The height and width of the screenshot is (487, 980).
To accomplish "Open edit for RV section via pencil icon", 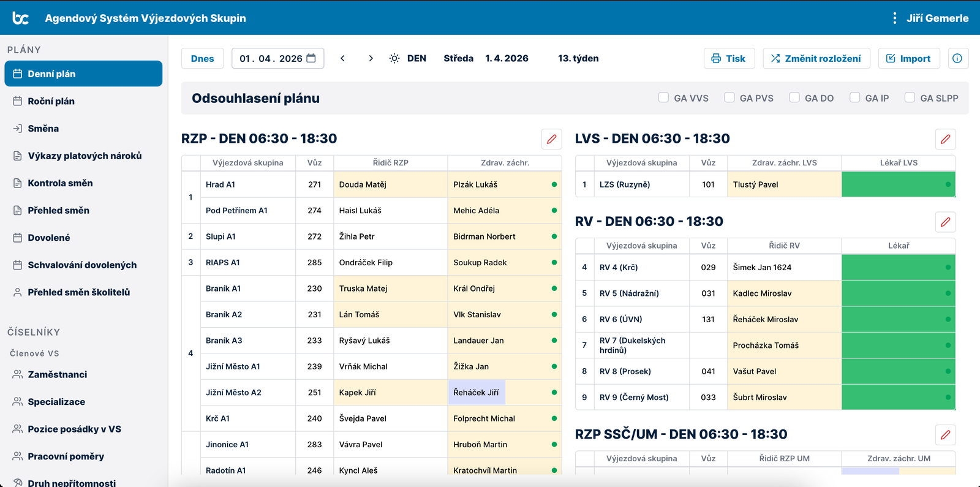I will [945, 222].
